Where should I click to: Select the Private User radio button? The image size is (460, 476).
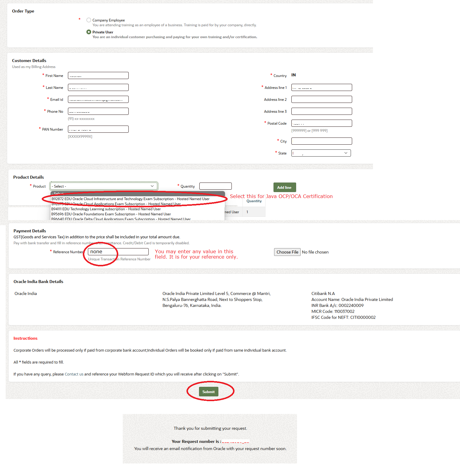click(88, 32)
